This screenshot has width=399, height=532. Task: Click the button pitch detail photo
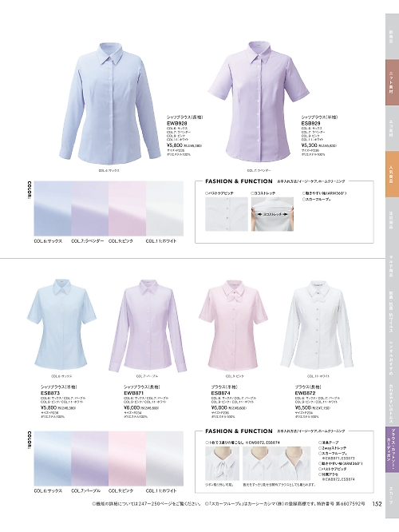[x=227, y=214]
